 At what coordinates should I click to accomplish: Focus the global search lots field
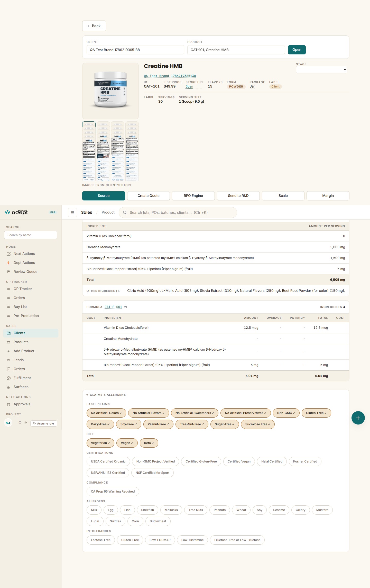tap(178, 213)
